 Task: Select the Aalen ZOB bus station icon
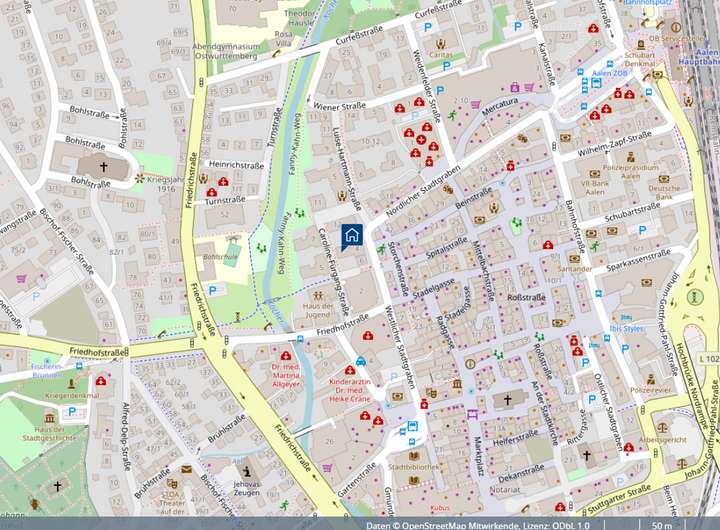[596, 82]
